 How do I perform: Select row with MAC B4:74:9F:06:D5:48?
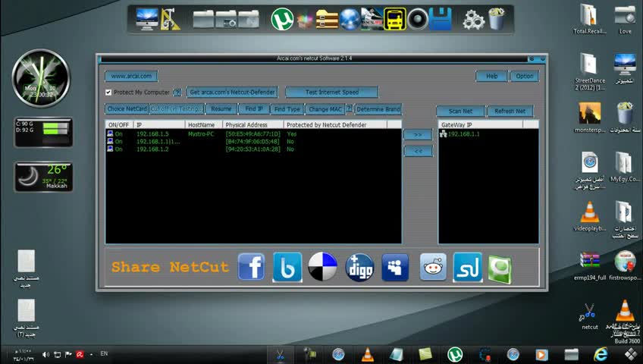coord(253,141)
